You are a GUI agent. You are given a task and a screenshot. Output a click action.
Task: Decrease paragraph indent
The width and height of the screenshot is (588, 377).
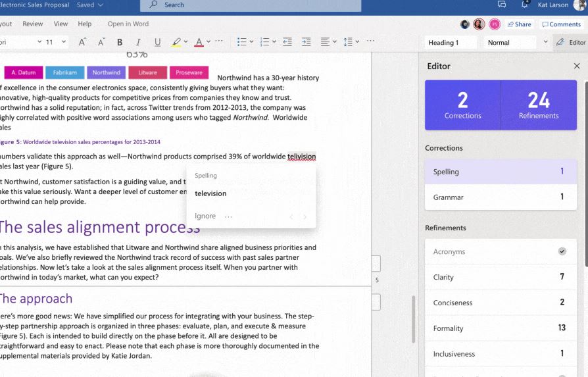[287, 41]
